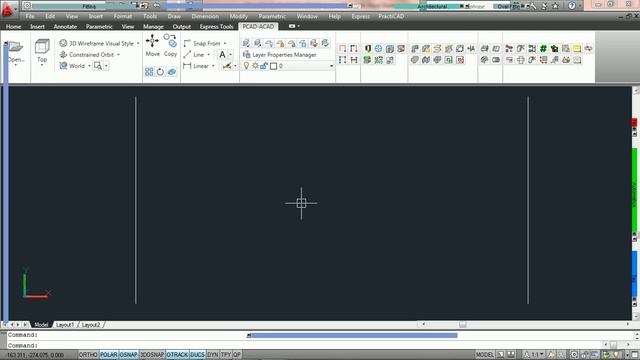This screenshot has height=360, width=640.
Task: Open the Modify menu
Action: 238,16
